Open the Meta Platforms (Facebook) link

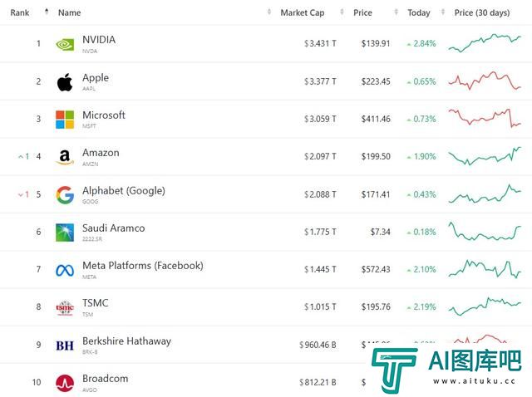[143, 266]
